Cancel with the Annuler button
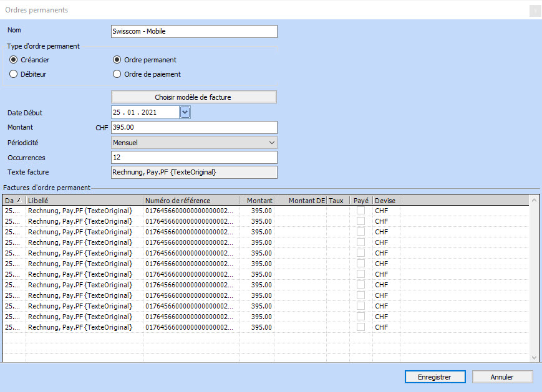This screenshot has height=392, width=542. coord(502,377)
